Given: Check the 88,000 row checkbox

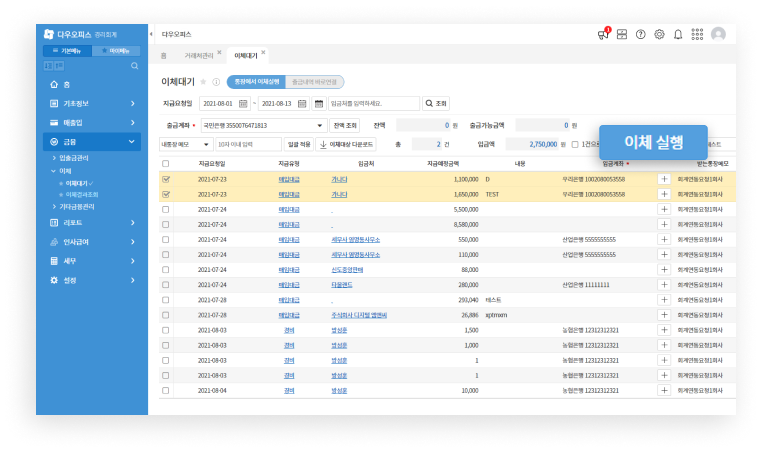Looking at the screenshot, I should (x=165, y=269).
